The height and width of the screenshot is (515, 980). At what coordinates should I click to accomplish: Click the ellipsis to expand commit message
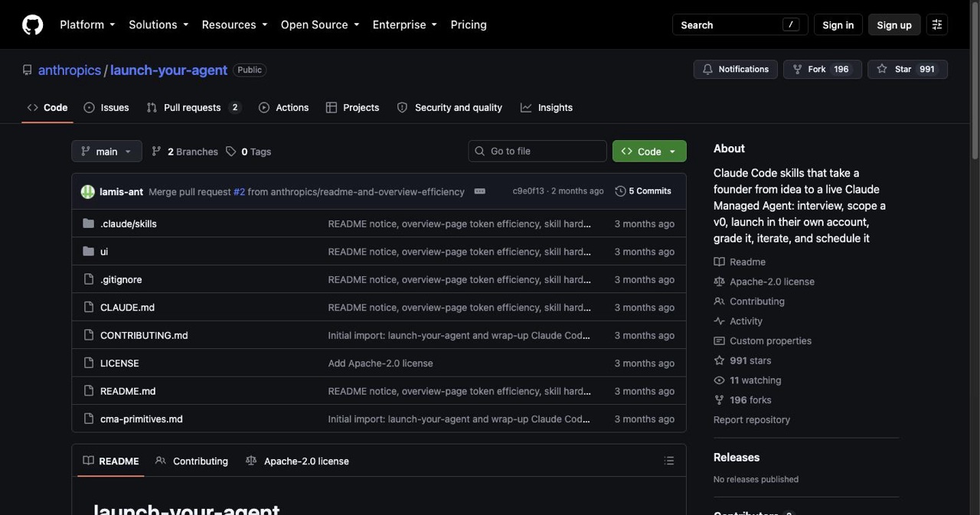pyautogui.click(x=480, y=191)
